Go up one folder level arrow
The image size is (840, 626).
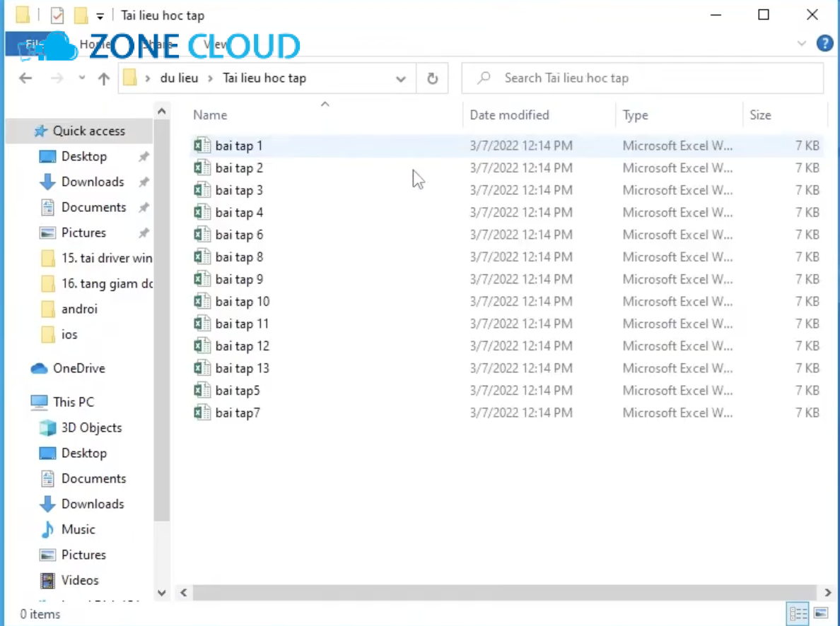pos(103,78)
